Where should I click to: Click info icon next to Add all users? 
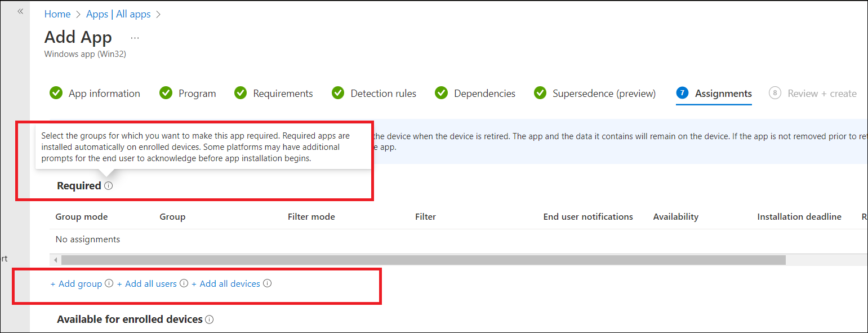(x=184, y=283)
